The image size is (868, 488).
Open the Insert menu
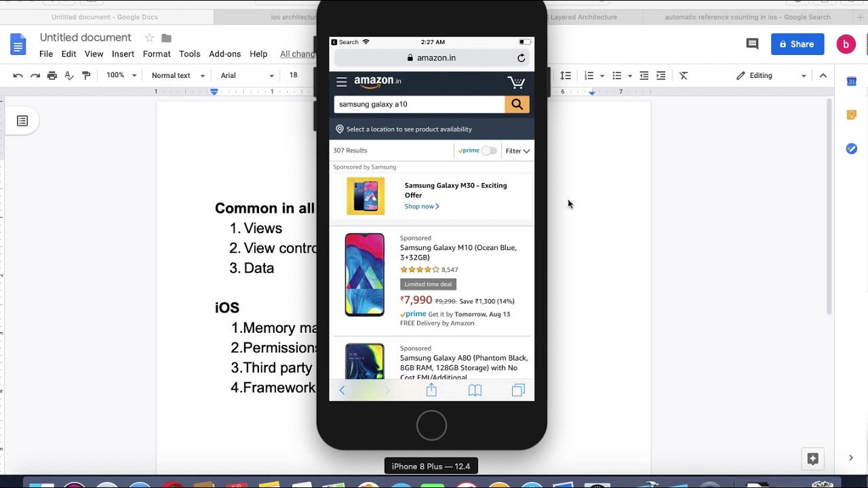coord(123,54)
